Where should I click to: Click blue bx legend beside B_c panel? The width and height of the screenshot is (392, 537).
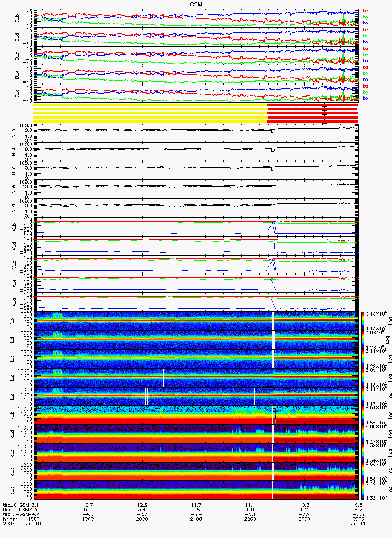pos(366,60)
